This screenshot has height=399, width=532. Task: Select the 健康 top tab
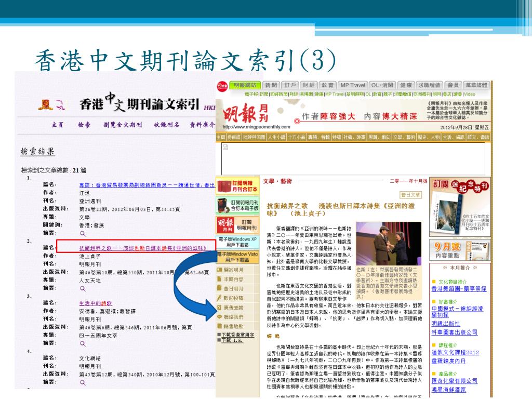tap(406, 85)
